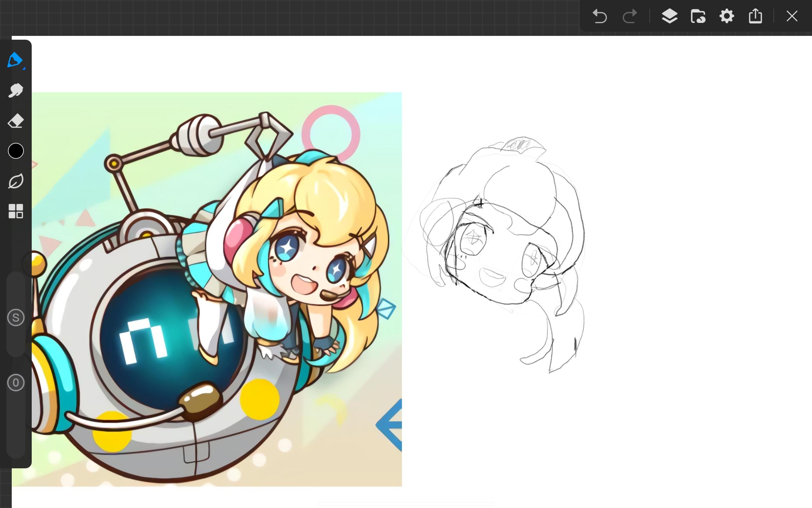The image size is (812, 508).
Task: Open the four-square grid panel
Action: [x=16, y=211]
